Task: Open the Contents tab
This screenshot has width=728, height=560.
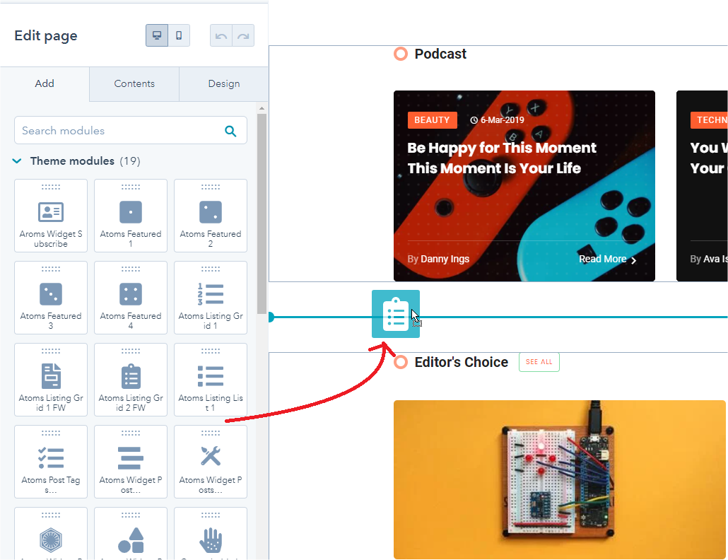Action: 134,83
